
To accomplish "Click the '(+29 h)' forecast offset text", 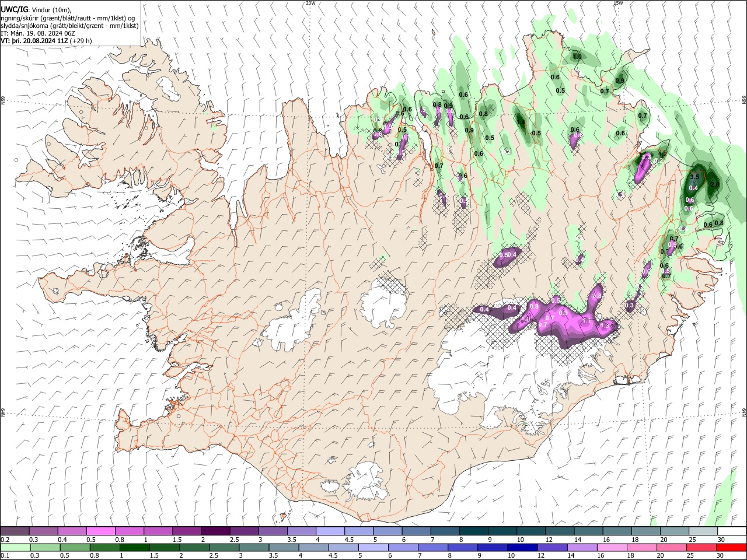I will click(x=81, y=41).
